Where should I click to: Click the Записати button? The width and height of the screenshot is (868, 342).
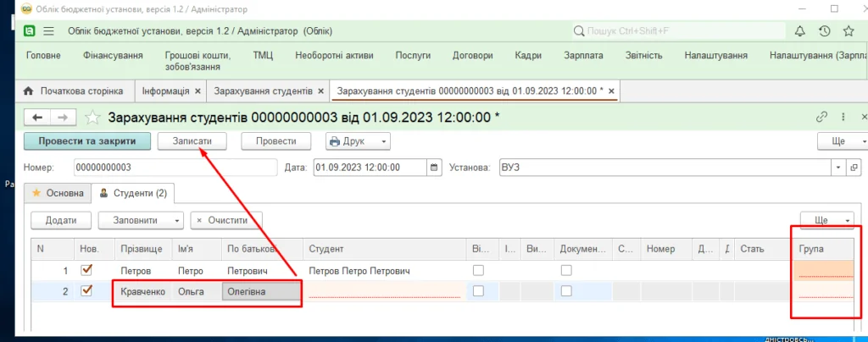[x=192, y=141]
